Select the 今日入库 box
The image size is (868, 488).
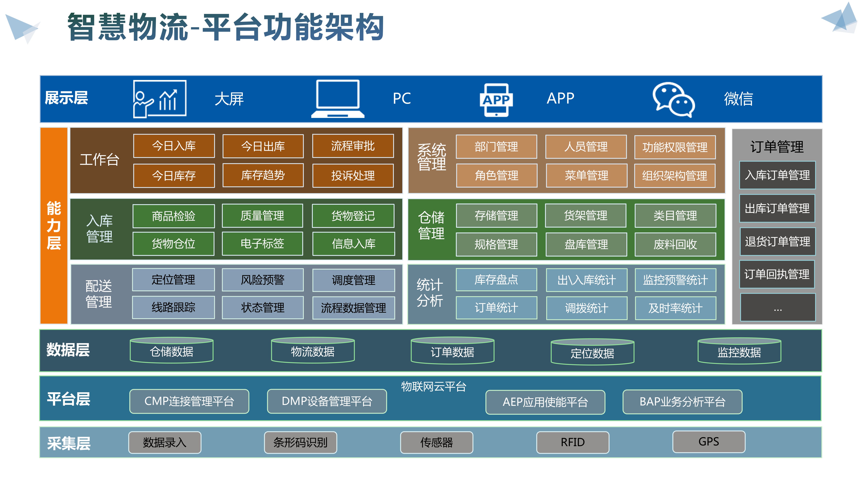174,146
